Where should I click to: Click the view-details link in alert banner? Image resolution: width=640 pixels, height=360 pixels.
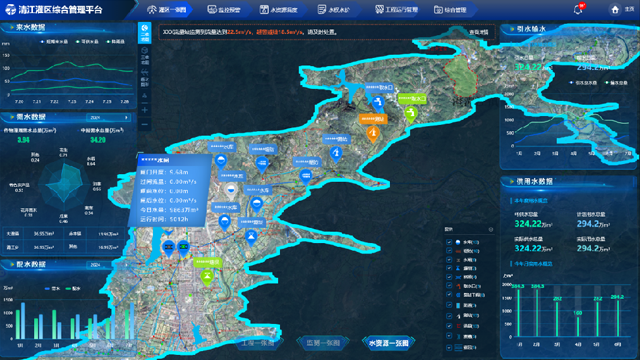478,32
